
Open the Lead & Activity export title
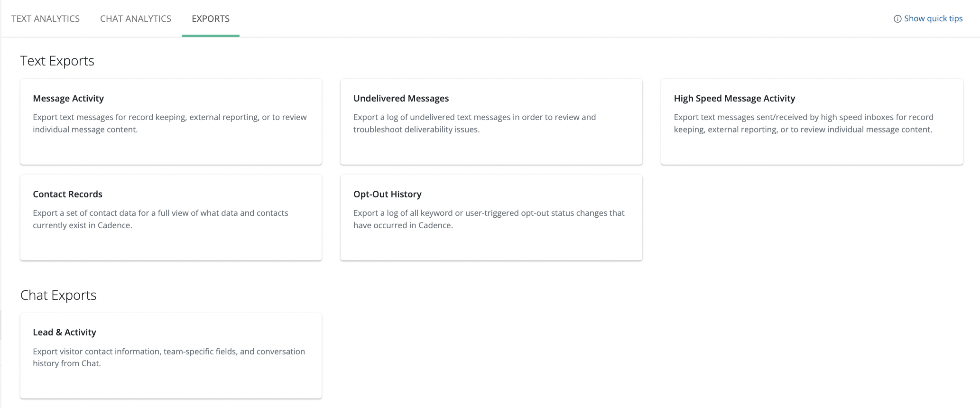click(65, 332)
